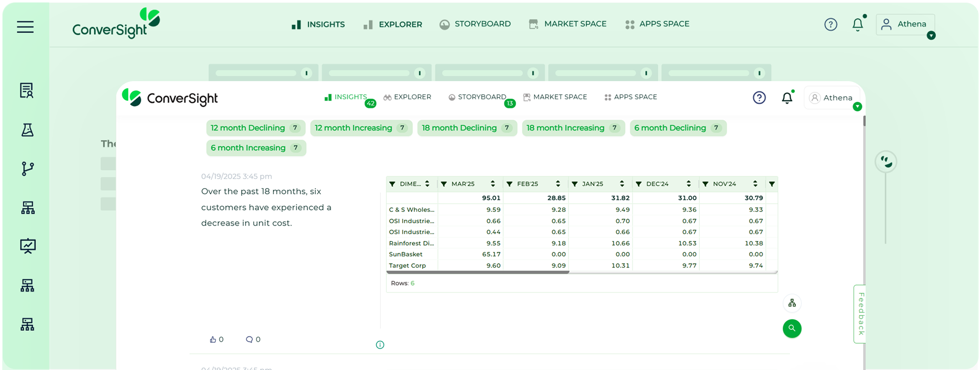Select inner APPS SPACE tab
980x370 pixels.
coord(631,97)
